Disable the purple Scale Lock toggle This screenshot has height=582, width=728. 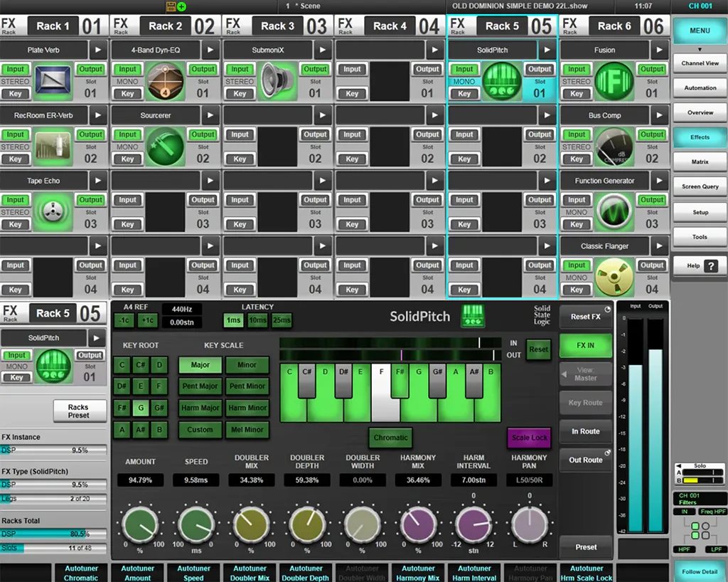tap(529, 438)
